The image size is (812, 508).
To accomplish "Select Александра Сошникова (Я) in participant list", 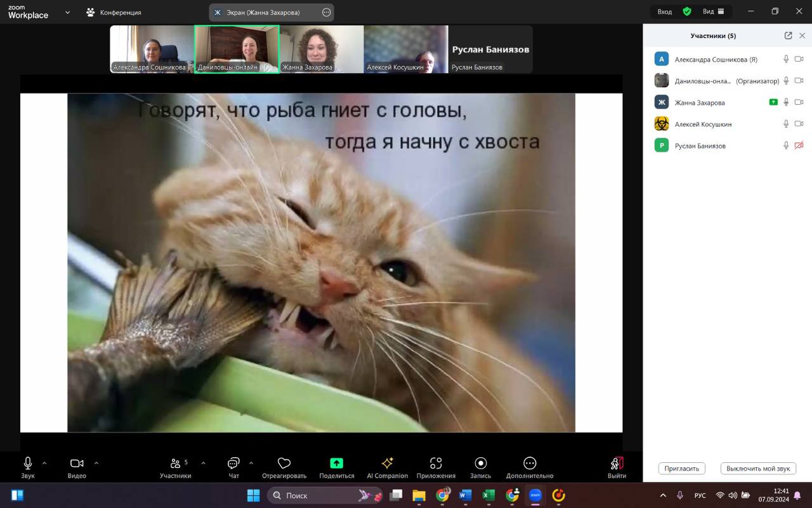I will click(716, 60).
